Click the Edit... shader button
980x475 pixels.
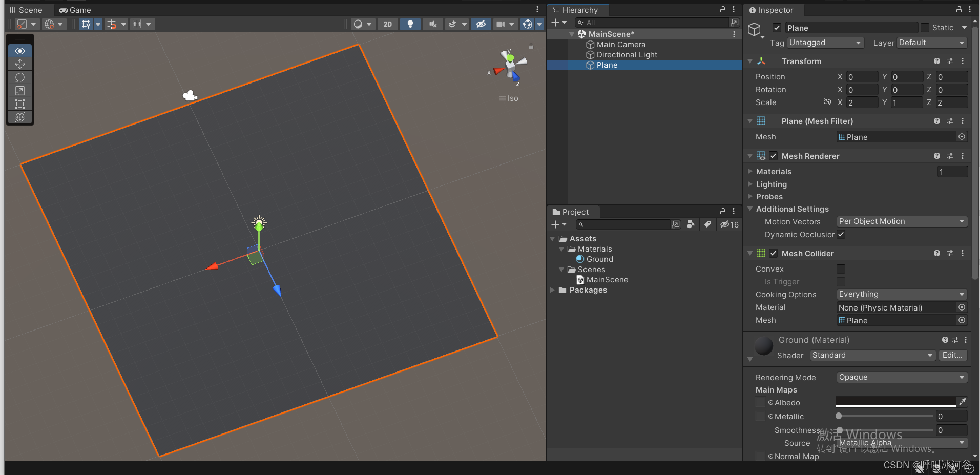(x=952, y=355)
